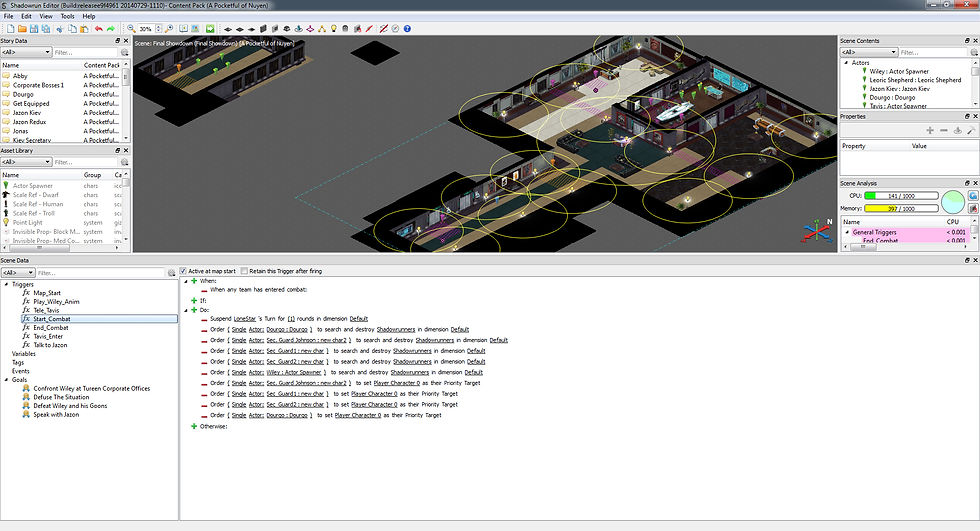
Task: Open the File menu
Action: pyautogui.click(x=9, y=16)
